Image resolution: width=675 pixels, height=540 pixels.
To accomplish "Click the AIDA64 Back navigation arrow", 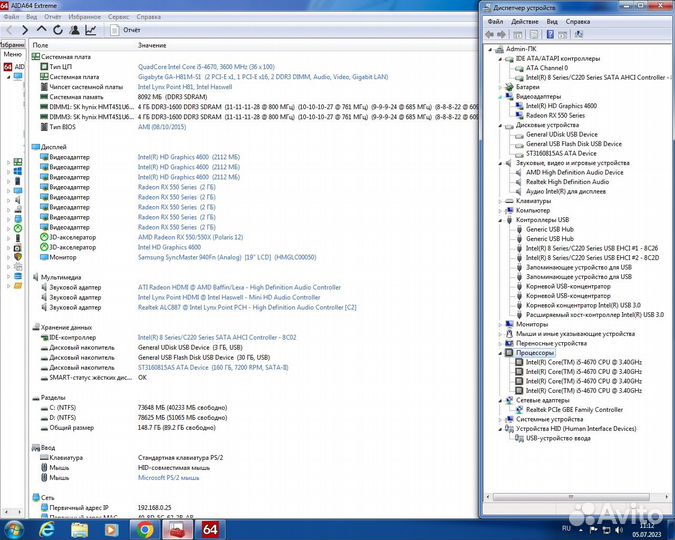I will click(x=9, y=30).
